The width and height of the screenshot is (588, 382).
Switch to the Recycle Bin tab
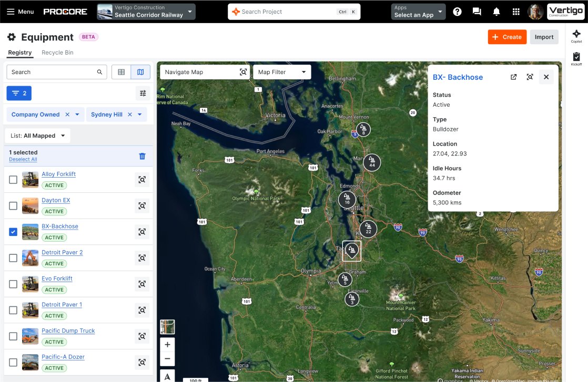(57, 53)
